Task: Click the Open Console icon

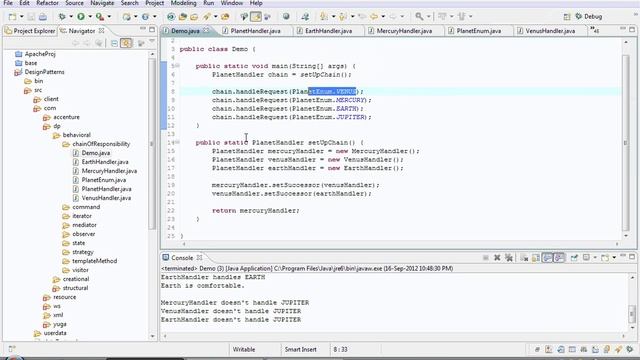Action: click(605, 258)
